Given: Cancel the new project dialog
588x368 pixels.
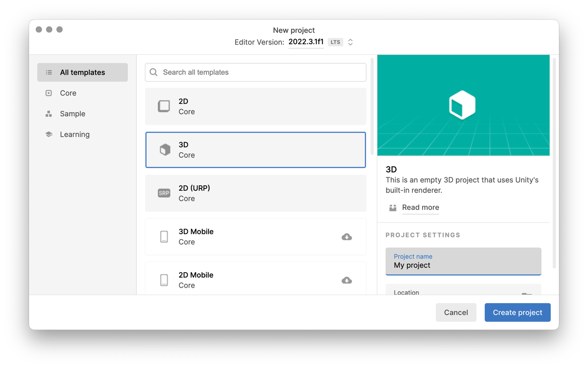Looking at the screenshot, I should [456, 312].
